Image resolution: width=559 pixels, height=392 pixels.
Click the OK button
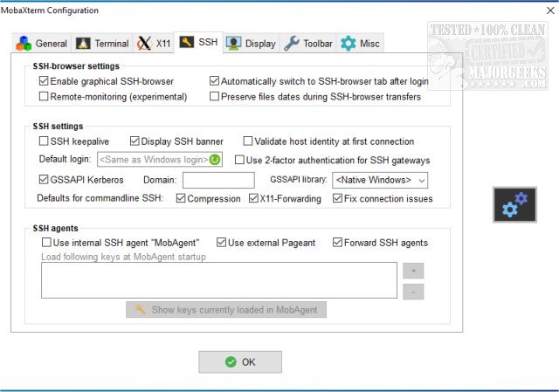point(240,362)
